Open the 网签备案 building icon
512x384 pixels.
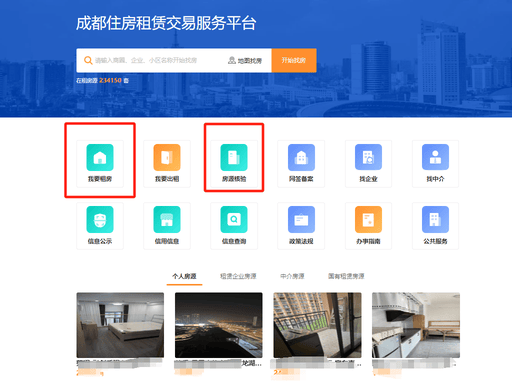(x=301, y=157)
